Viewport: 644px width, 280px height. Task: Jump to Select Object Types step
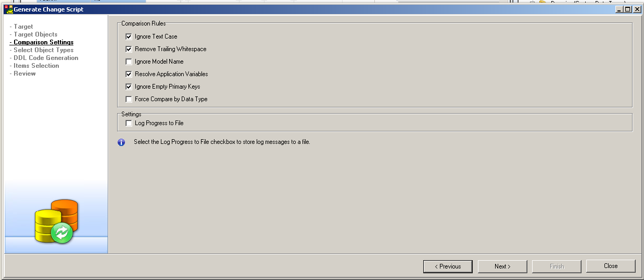tap(43, 50)
